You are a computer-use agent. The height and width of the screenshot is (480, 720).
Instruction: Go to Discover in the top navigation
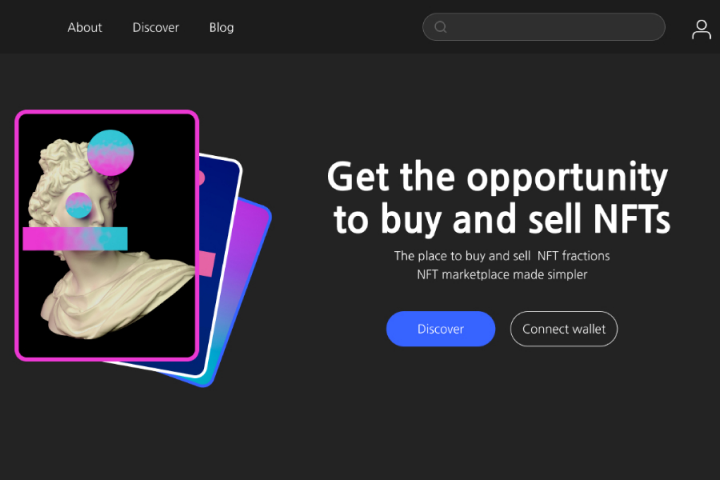tap(156, 28)
